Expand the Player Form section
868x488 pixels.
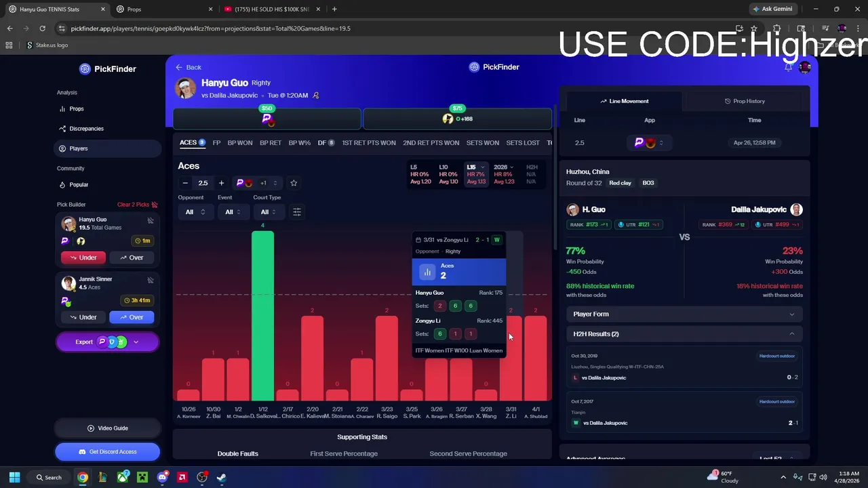click(684, 314)
